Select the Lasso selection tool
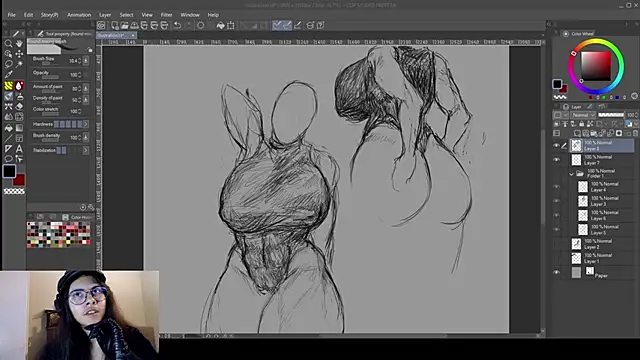 [x=8, y=64]
